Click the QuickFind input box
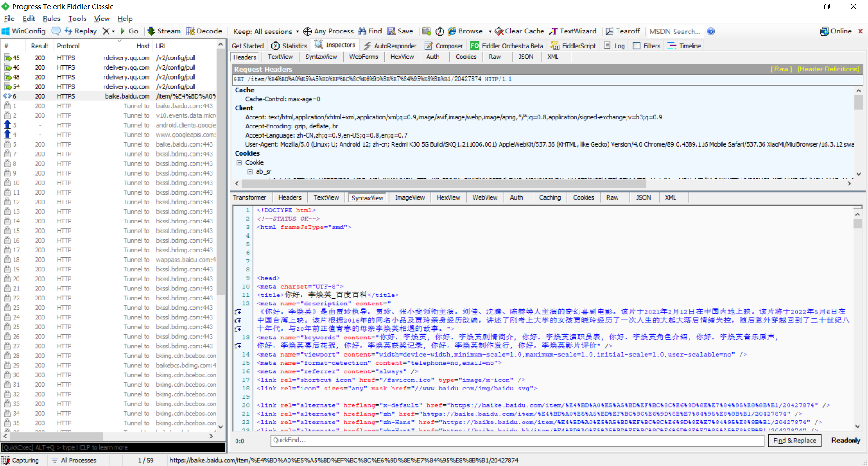 (x=517, y=440)
